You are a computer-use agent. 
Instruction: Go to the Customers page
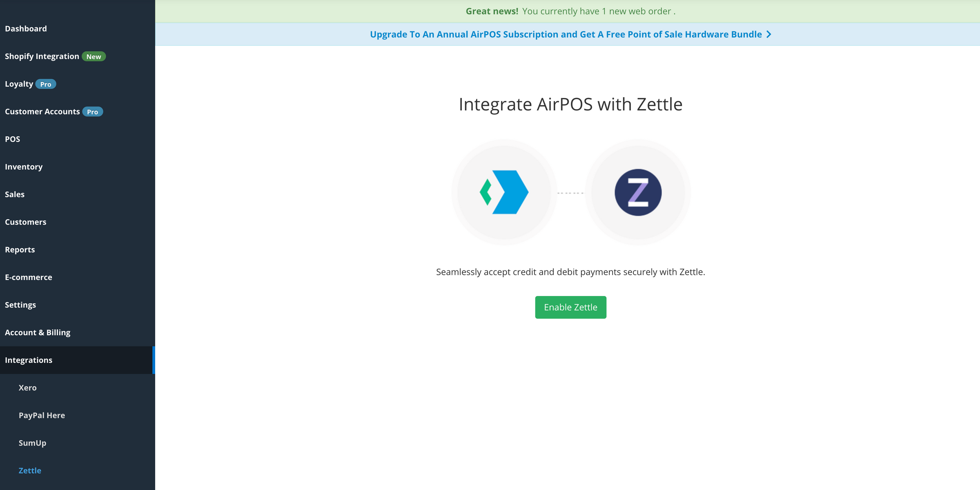[x=25, y=222]
